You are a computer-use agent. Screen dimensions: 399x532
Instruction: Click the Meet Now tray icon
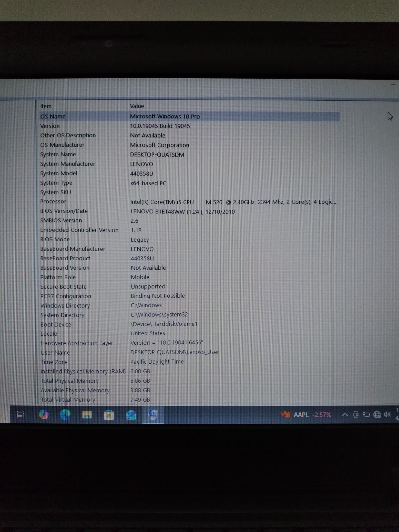click(356, 414)
